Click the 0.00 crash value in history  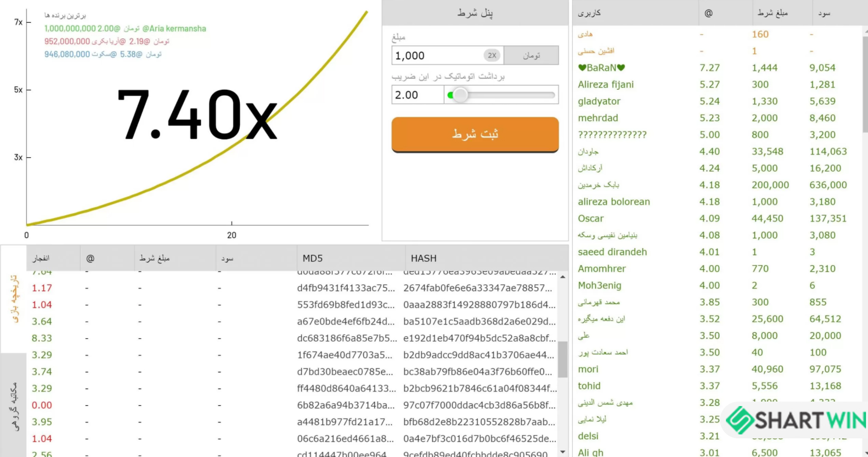point(42,405)
